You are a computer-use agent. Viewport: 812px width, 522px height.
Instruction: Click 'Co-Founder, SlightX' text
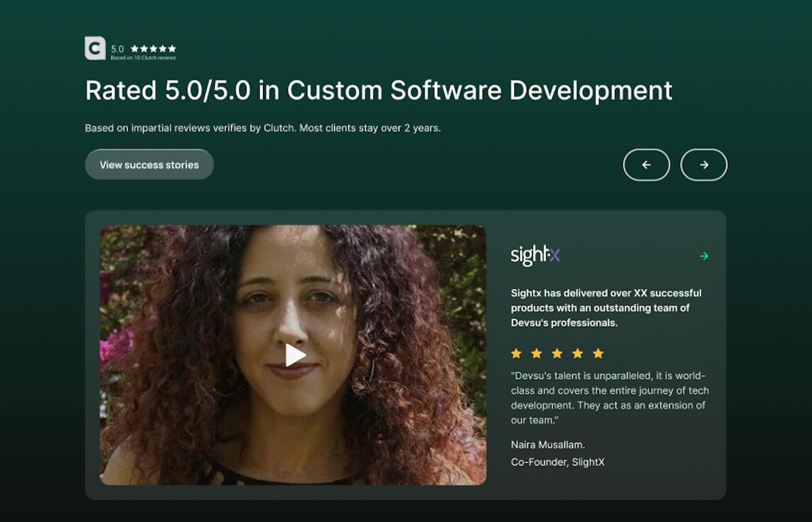coord(557,462)
